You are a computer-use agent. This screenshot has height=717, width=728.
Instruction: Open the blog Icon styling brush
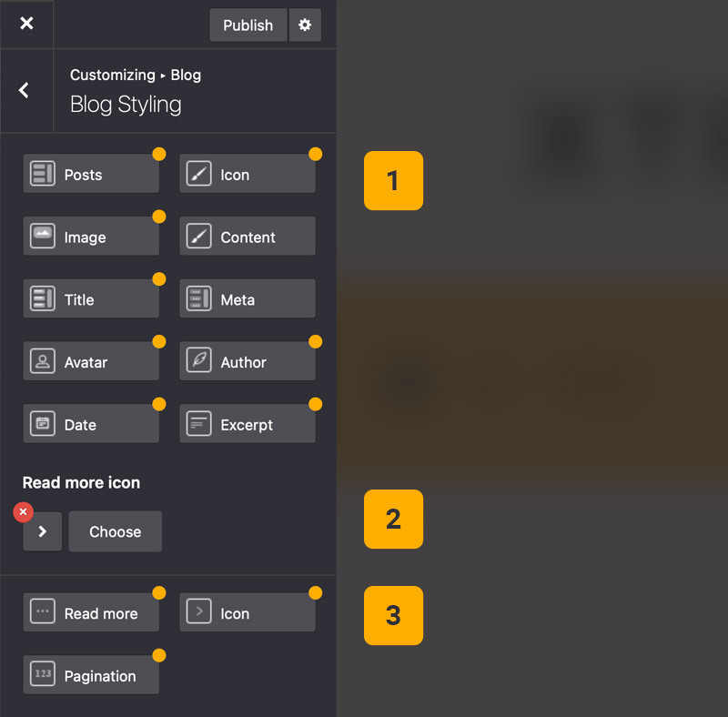coord(248,175)
